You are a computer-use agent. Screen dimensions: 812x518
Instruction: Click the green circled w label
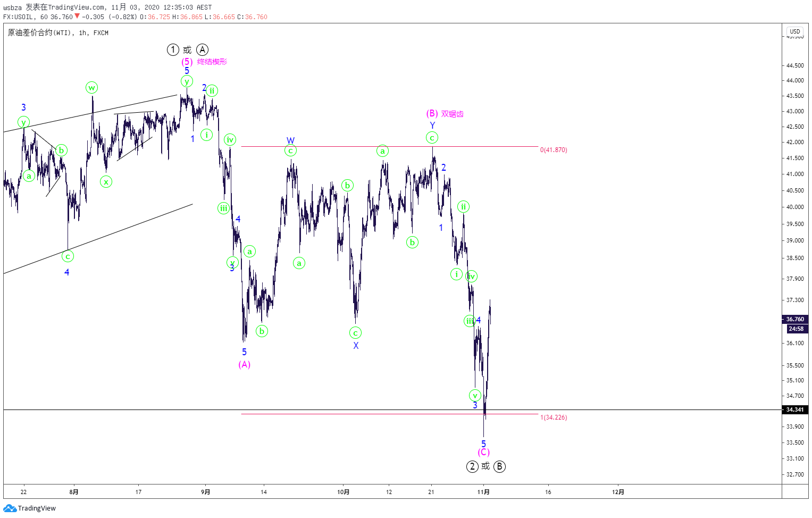click(x=91, y=88)
